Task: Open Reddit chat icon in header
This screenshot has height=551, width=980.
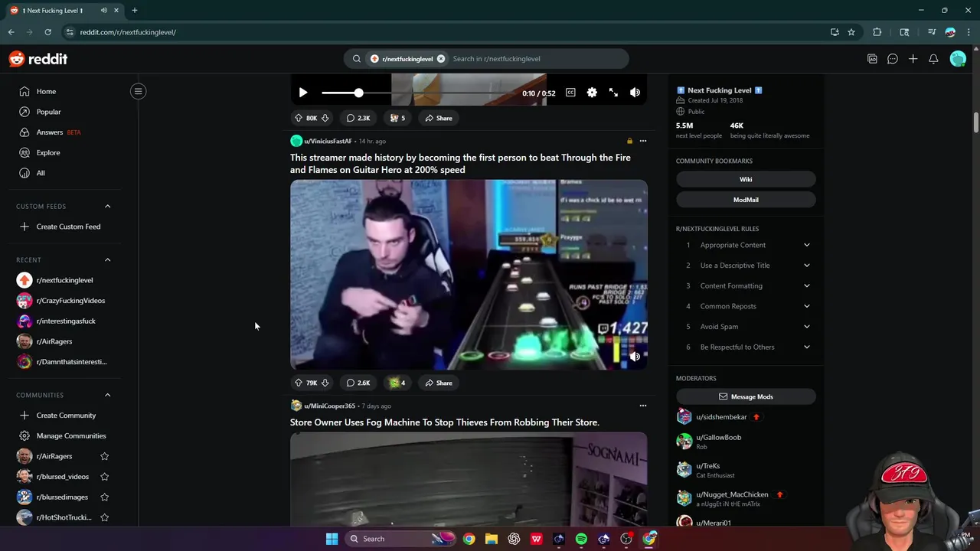Action: pyautogui.click(x=893, y=59)
